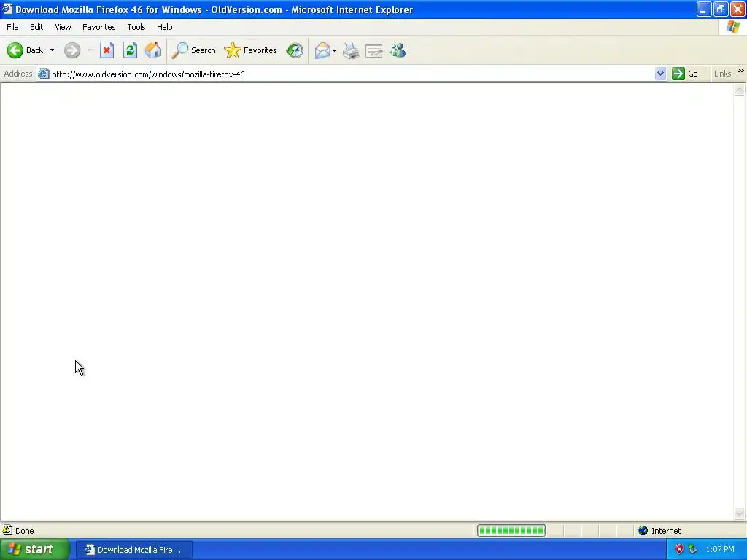This screenshot has height=560, width=747.
Task: Open the View menu
Action: click(x=63, y=27)
